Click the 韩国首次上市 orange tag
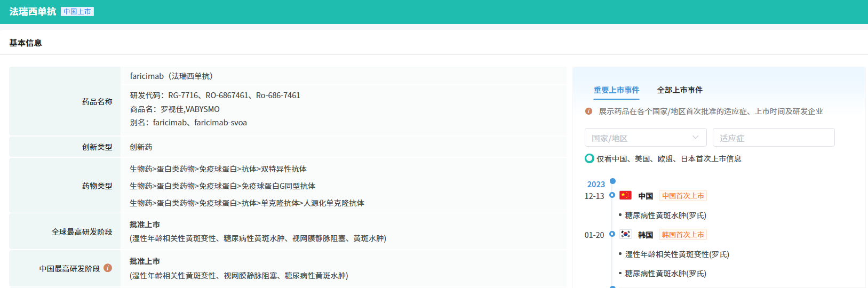Screen dimensions: 868x288 (x=683, y=235)
